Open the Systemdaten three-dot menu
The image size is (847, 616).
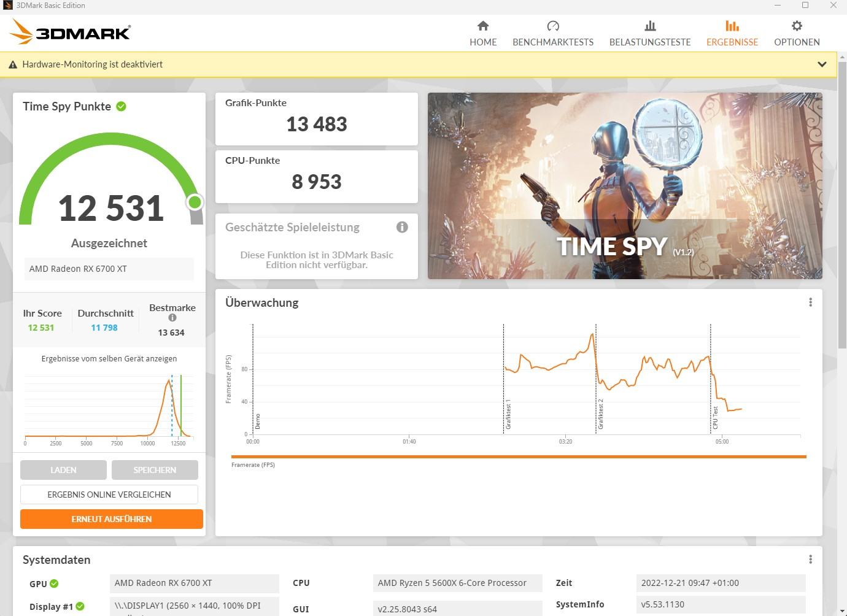tap(810, 560)
